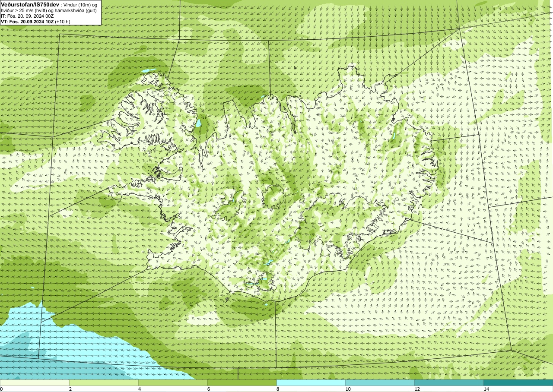
Task: Click the 'VT: Fös. 20.09.2024 10Z (+10 h)' line
Action: [36, 21]
